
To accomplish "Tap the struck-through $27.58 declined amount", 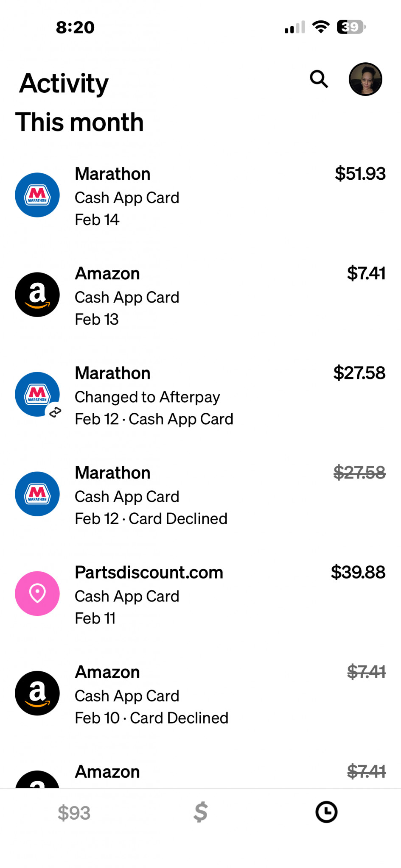I will coord(359,473).
